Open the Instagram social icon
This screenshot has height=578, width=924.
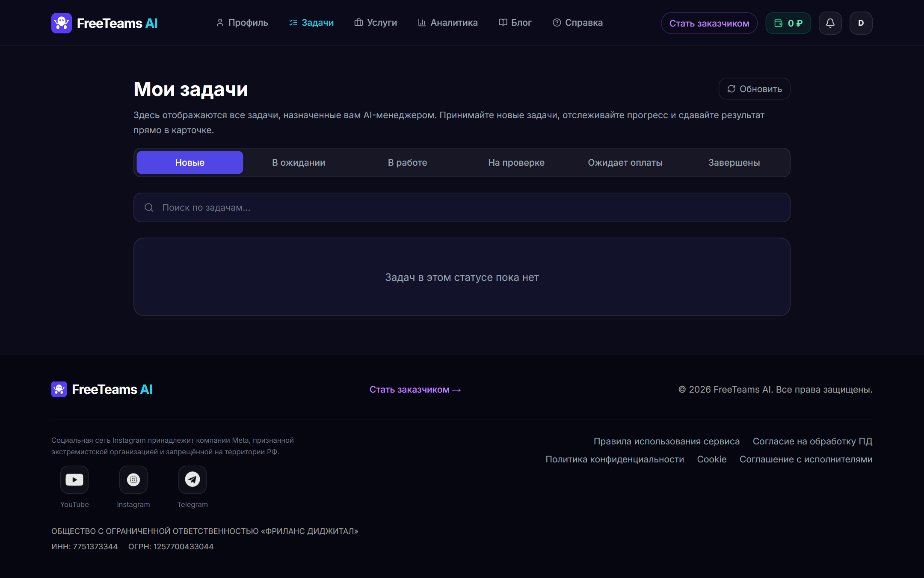[x=133, y=480]
